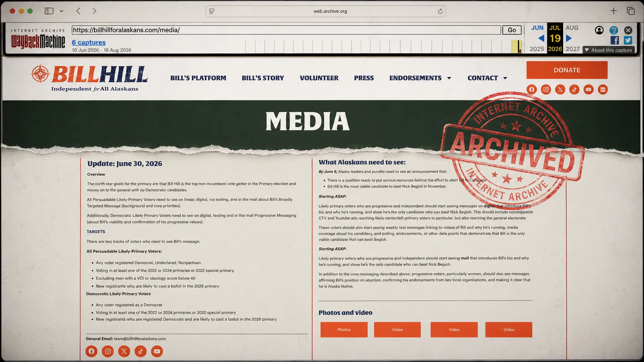
Task: Share the capture via the Wayback toolbar's Twitter icon
Action: 628,40
